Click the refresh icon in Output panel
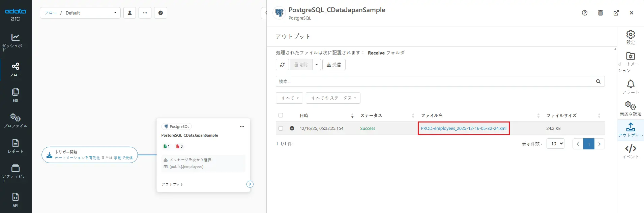The image size is (644, 213). coord(282,65)
